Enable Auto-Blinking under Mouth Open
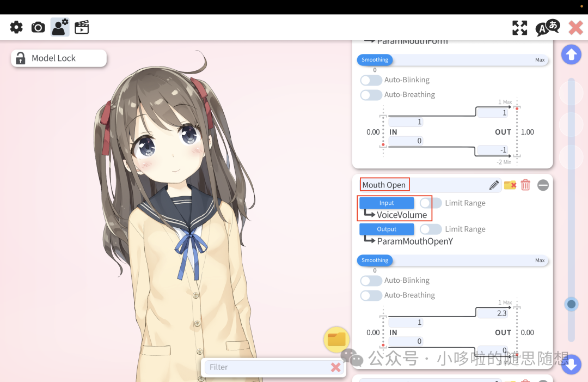This screenshot has height=382, width=588. [371, 281]
